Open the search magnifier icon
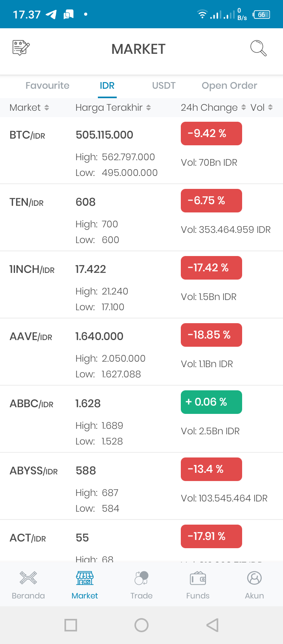This screenshot has width=283, height=644. tap(258, 48)
